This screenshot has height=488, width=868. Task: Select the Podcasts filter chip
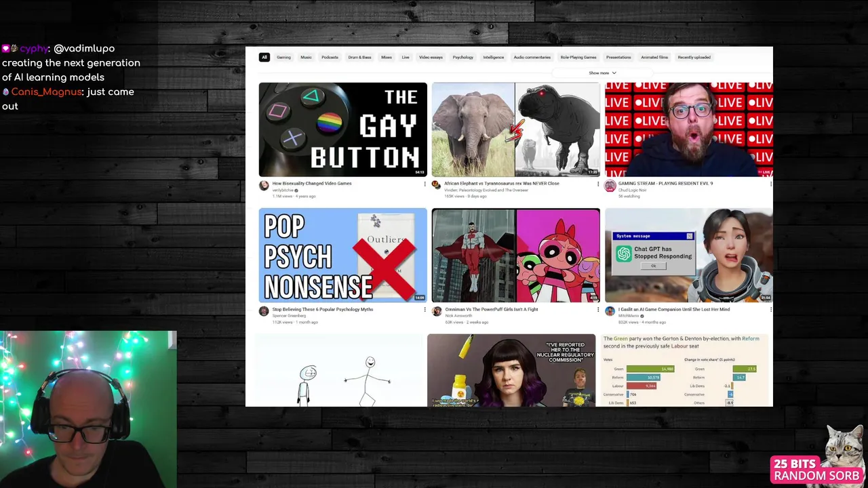coord(330,57)
